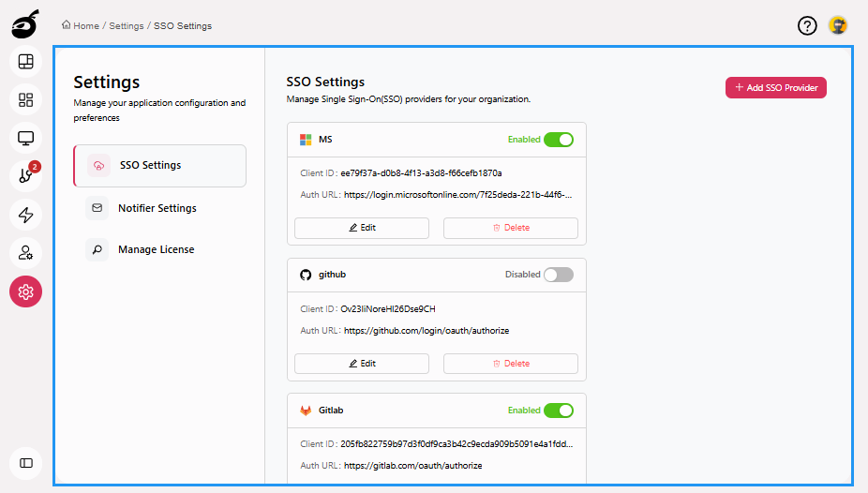This screenshot has width=868, height=493.
Task: Click the MS Auth URL login.microsoftonline.com
Action: click(x=457, y=195)
